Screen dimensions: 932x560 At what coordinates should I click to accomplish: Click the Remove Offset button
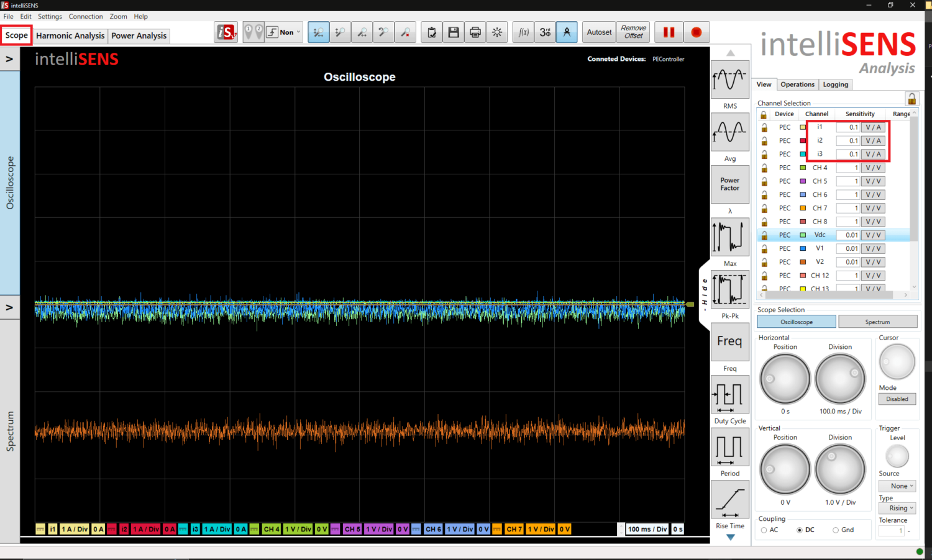[633, 32]
